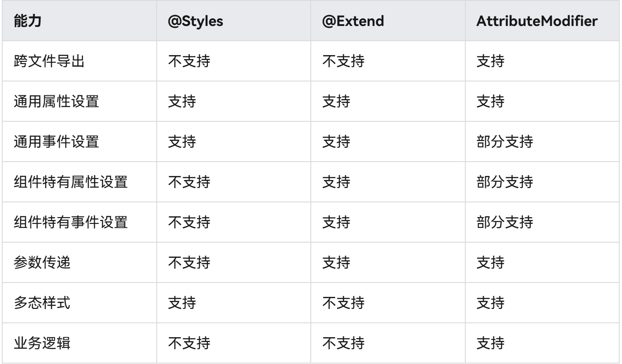The width and height of the screenshot is (622, 364).
Task: Select the @Extend column header
Action: point(353,22)
